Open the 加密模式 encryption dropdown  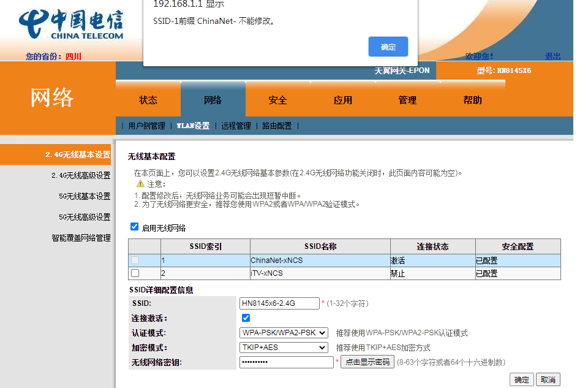(284, 347)
